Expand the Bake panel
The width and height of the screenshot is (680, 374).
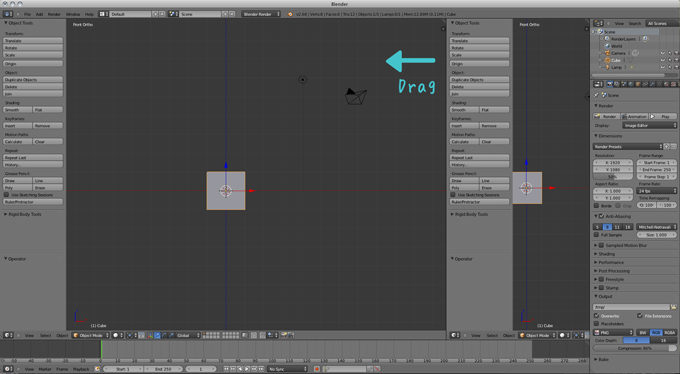[601, 359]
